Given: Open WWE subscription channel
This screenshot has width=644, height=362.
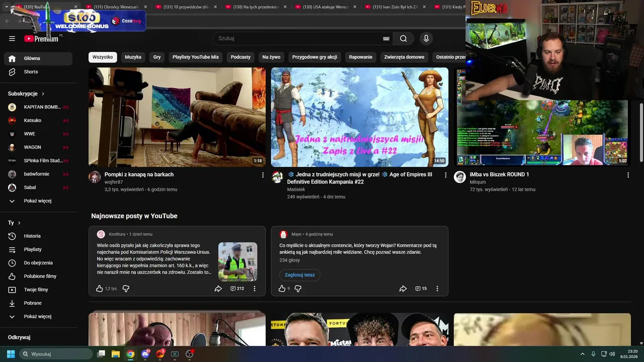Looking at the screenshot, I should click(x=38, y=134).
